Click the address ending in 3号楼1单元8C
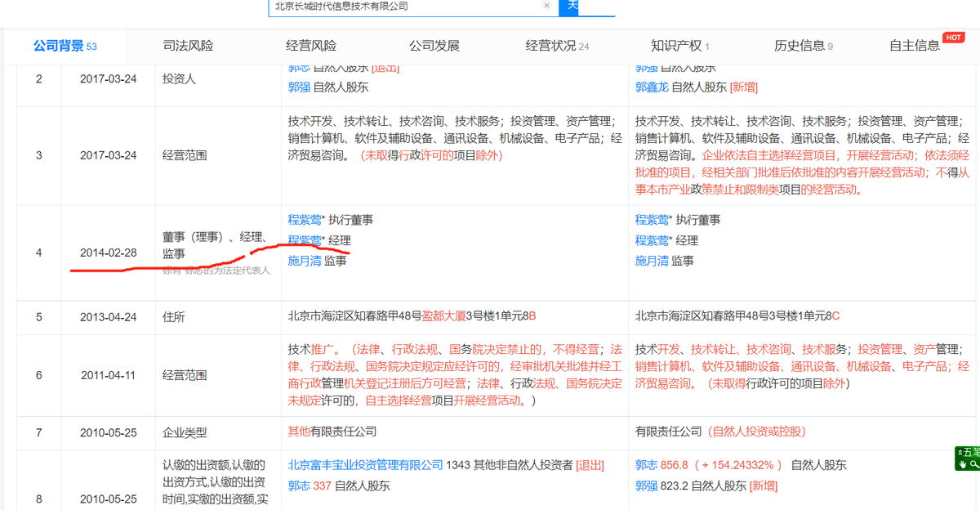This screenshot has width=980, height=510. coord(737,315)
